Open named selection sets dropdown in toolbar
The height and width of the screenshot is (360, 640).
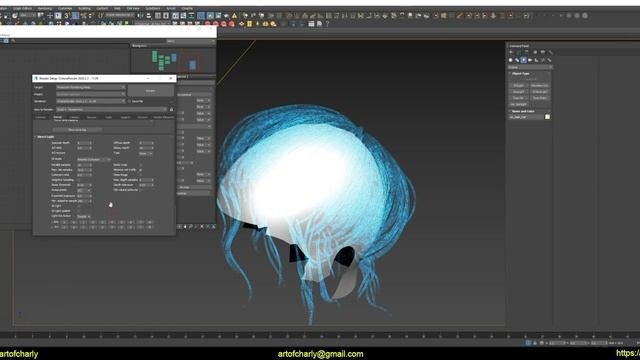tap(119, 16)
